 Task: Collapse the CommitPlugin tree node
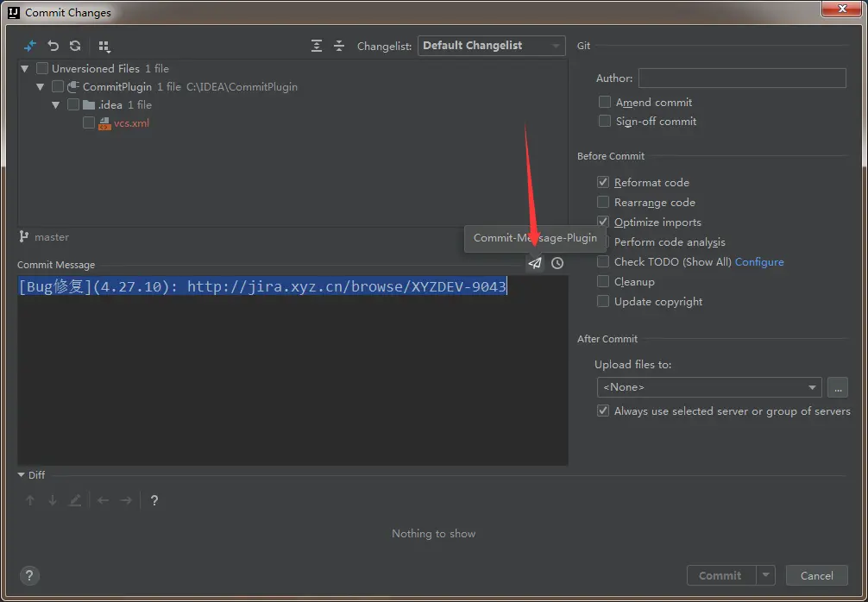[x=41, y=87]
